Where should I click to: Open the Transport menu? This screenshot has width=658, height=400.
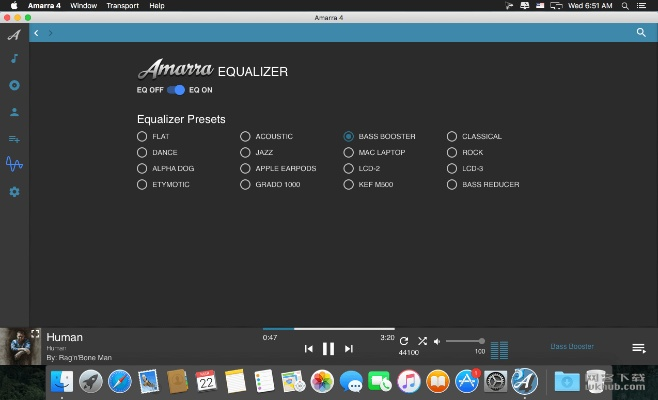point(122,5)
